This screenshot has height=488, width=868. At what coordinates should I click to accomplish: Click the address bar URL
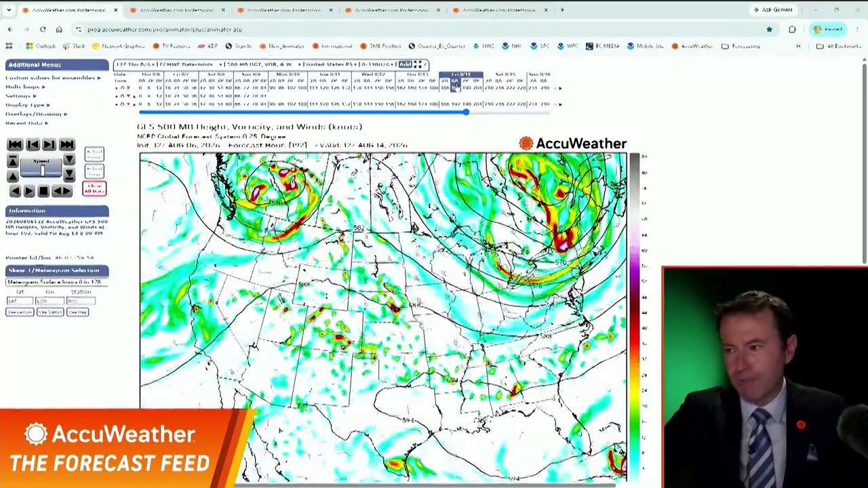click(165, 29)
